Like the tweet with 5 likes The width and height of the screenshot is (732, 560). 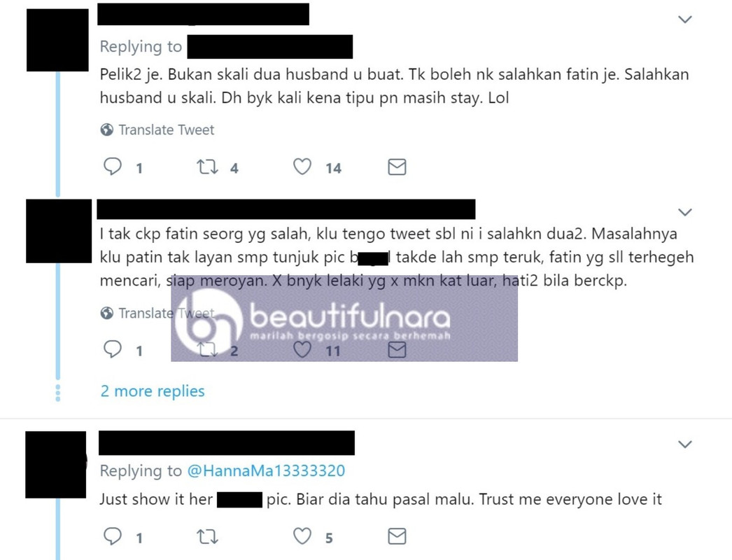[x=302, y=536]
